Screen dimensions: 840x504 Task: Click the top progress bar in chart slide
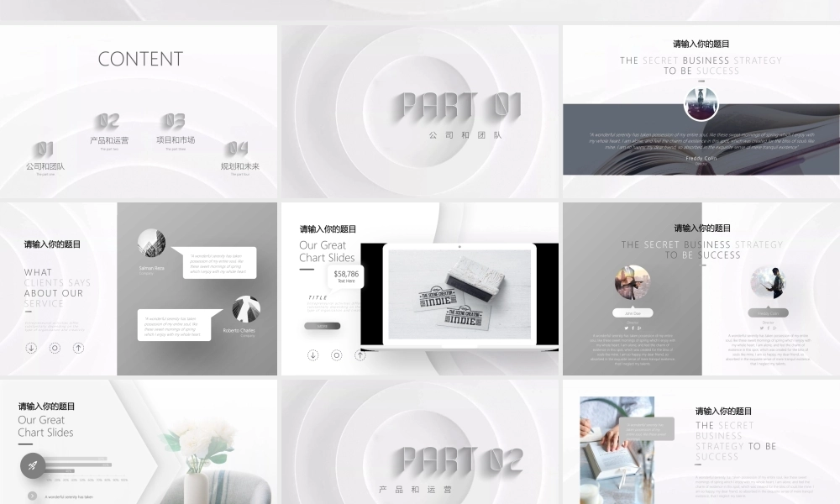point(76,459)
